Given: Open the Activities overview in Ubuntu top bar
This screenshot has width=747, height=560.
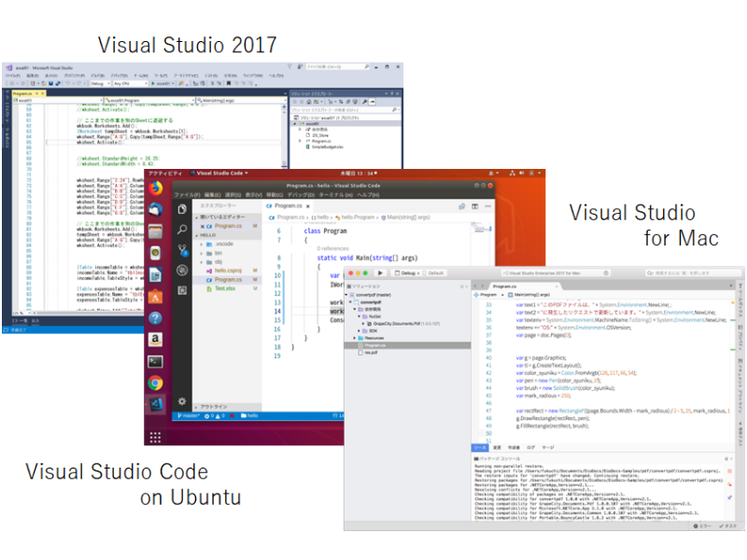Looking at the screenshot, I should coord(165,174).
